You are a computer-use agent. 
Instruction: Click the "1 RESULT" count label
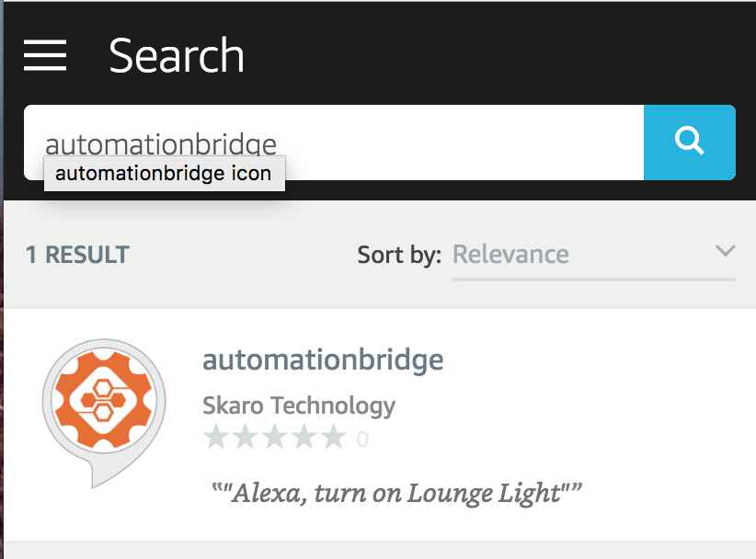point(77,255)
